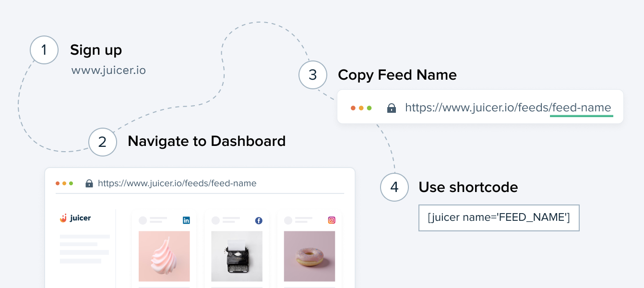This screenshot has height=288, width=644.
Task: Select the underlined feed-name URL text
Action: point(582,108)
